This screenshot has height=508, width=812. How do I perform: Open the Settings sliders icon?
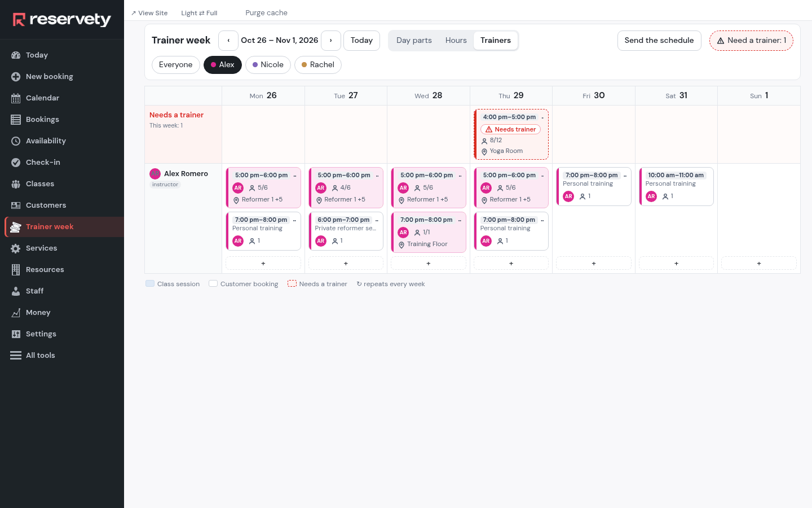point(16,334)
